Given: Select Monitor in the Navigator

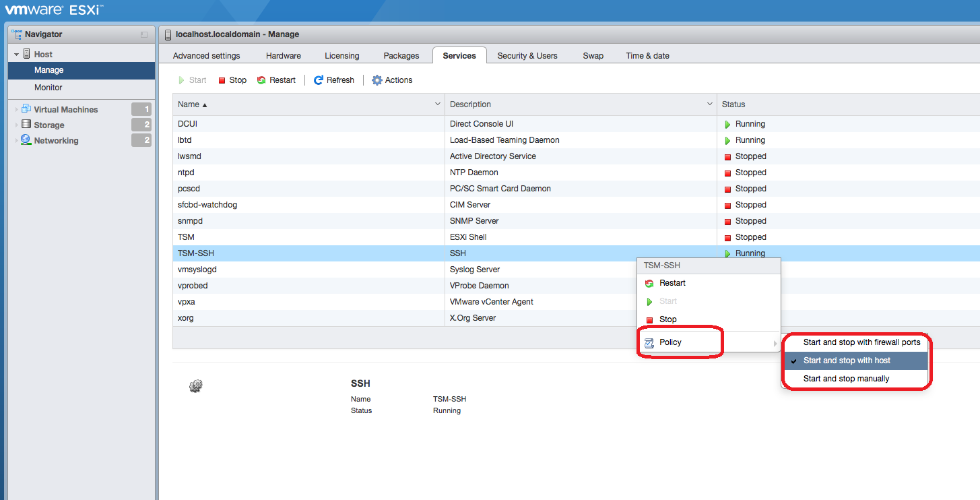Looking at the screenshot, I should [x=81, y=88].
